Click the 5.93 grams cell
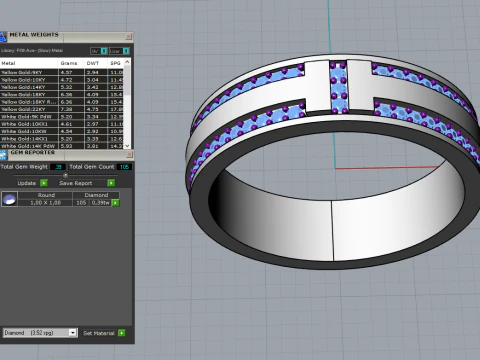Screen dimensions: 480x360 pos(72,146)
